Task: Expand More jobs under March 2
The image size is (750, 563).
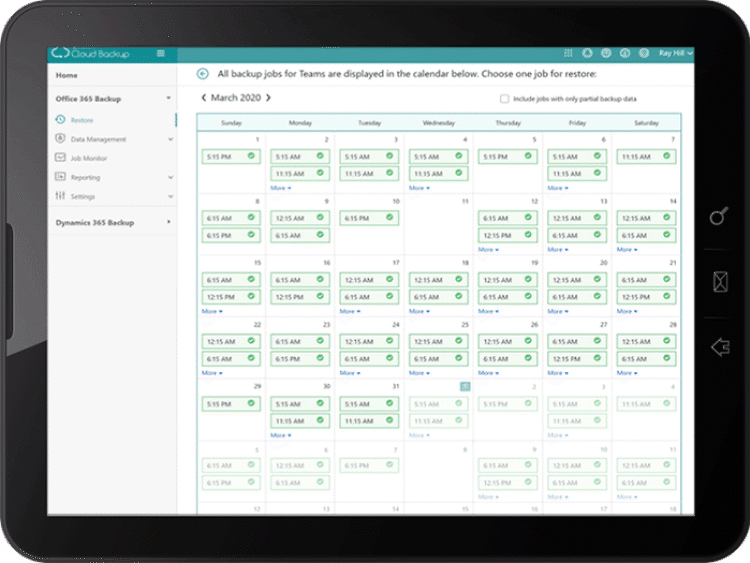Action: [x=281, y=188]
